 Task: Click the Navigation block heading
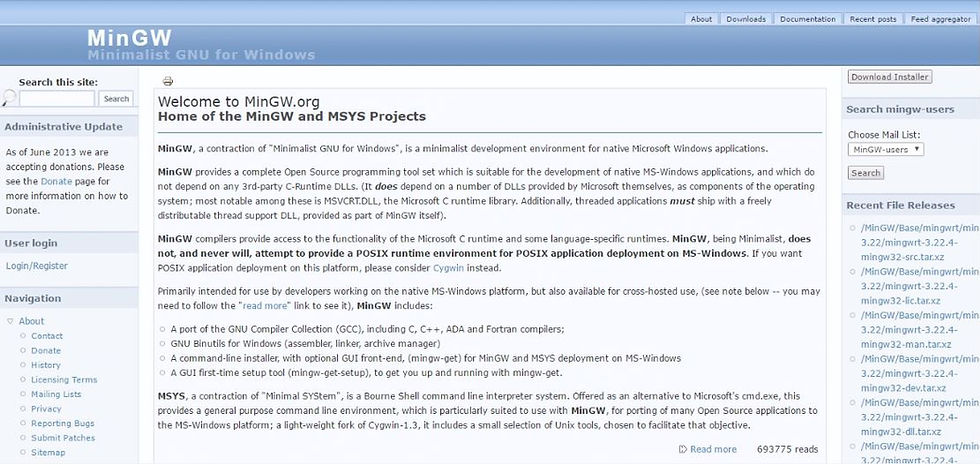(x=32, y=298)
